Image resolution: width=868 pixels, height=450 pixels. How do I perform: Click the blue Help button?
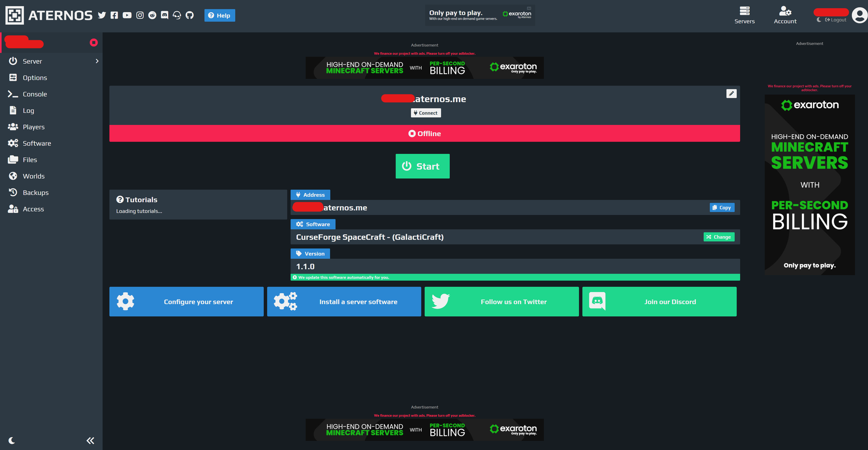(x=220, y=15)
